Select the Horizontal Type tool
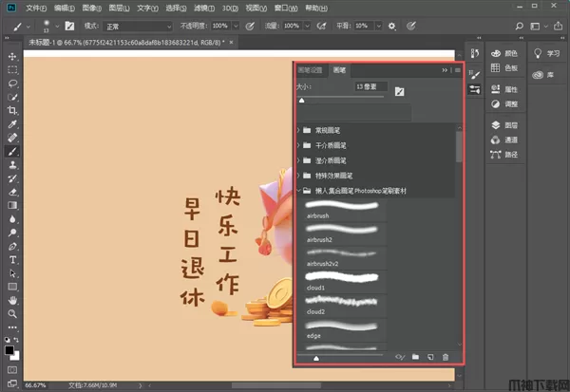This screenshot has width=570, height=392. [x=13, y=259]
